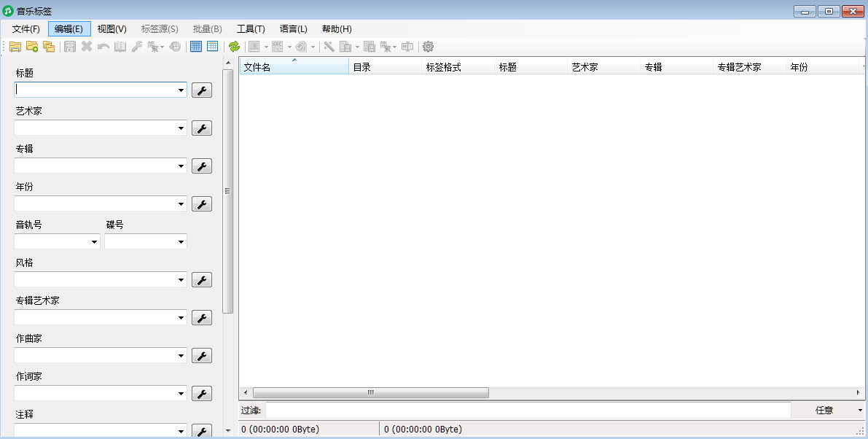Image resolution: width=868 pixels, height=439 pixels.
Task: Open the 任意 filter scope dropdown
Action: pyautogui.click(x=827, y=410)
